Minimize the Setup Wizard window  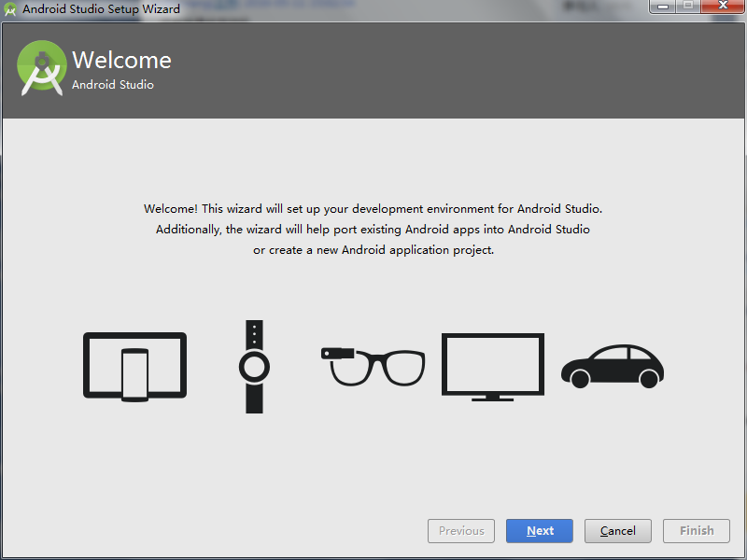663,7
